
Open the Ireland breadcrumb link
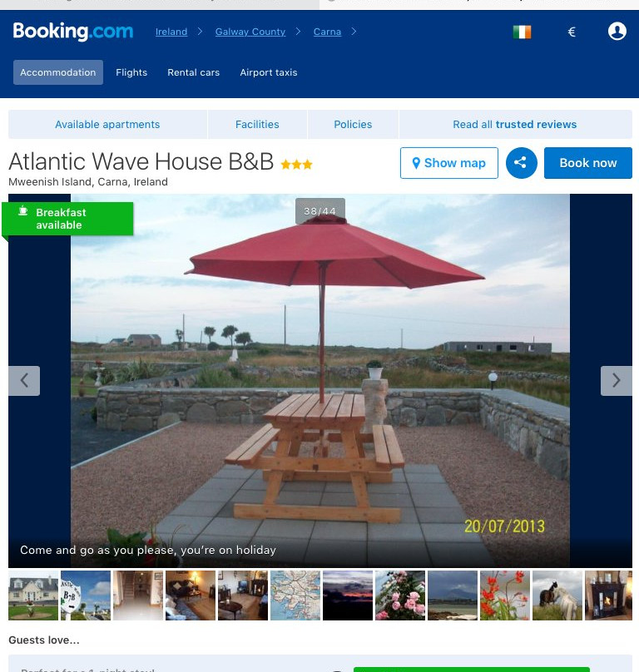point(171,32)
